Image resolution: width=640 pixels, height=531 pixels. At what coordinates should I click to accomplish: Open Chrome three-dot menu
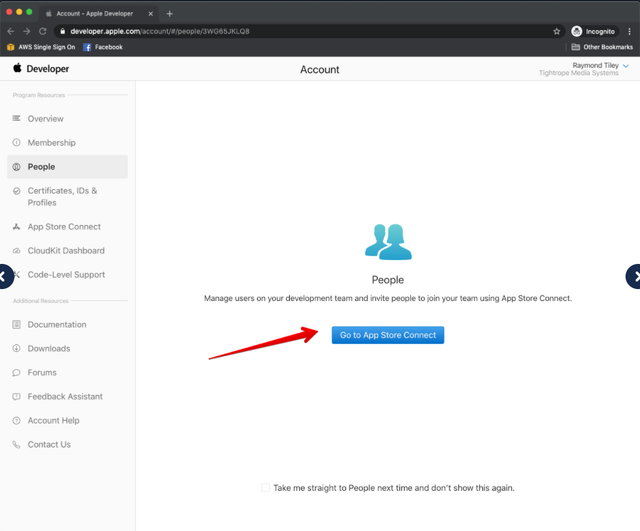[629, 31]
